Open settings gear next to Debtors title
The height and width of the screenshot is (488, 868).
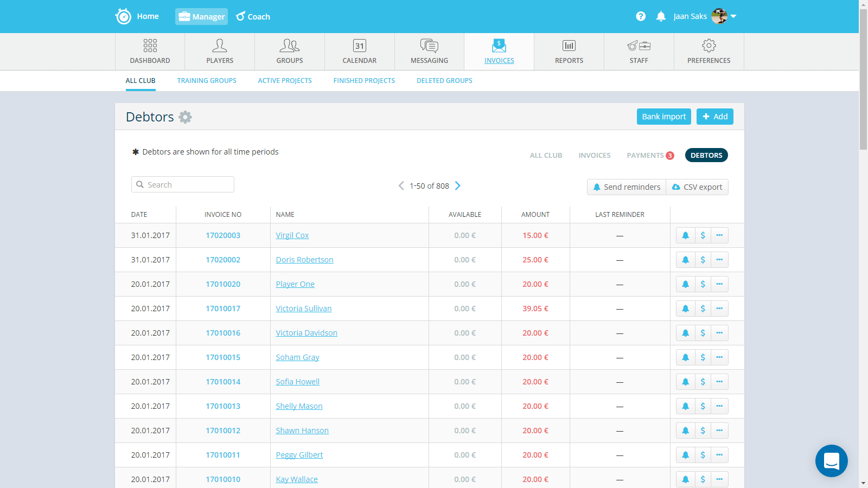coord(186,117)
